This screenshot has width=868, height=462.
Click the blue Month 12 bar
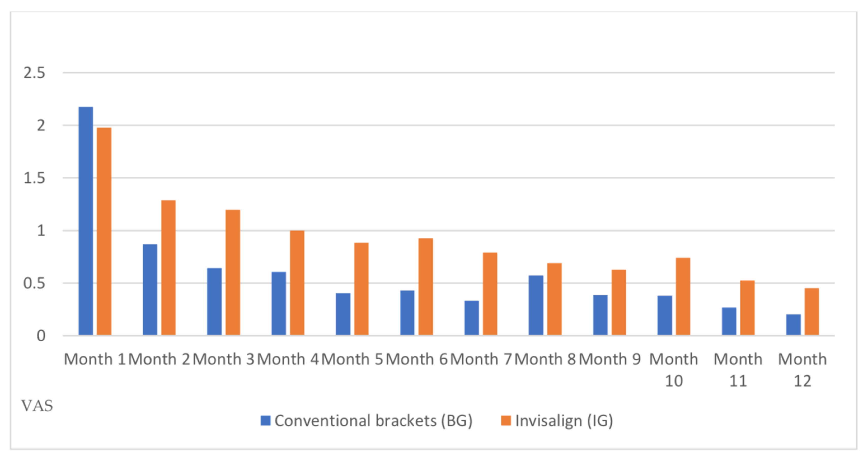click(793, 325)
